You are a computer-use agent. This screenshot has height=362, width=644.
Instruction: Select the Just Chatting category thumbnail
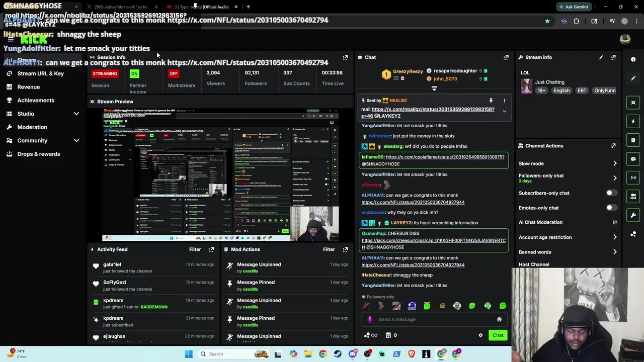[526, 86]
